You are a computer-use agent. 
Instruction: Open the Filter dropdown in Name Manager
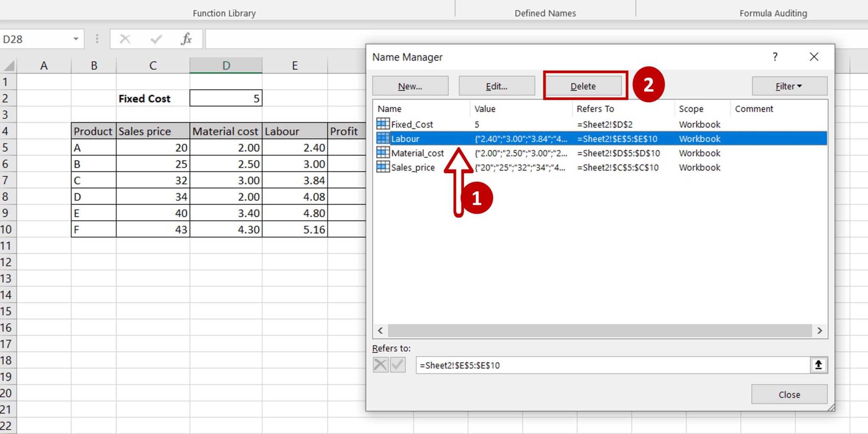tap(789, 86)
